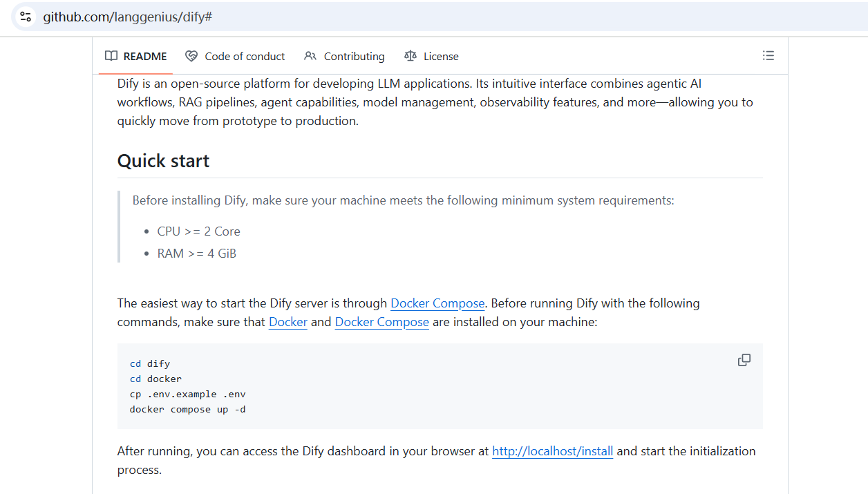
Task: Open the License tab
Action: (x=431, y=56)
